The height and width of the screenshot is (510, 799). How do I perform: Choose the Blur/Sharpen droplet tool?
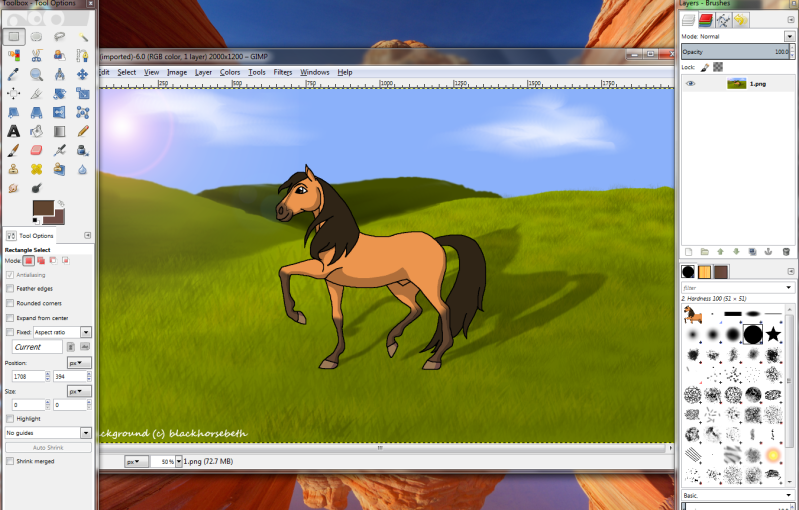pyautogui.click(x=83, y=169)
